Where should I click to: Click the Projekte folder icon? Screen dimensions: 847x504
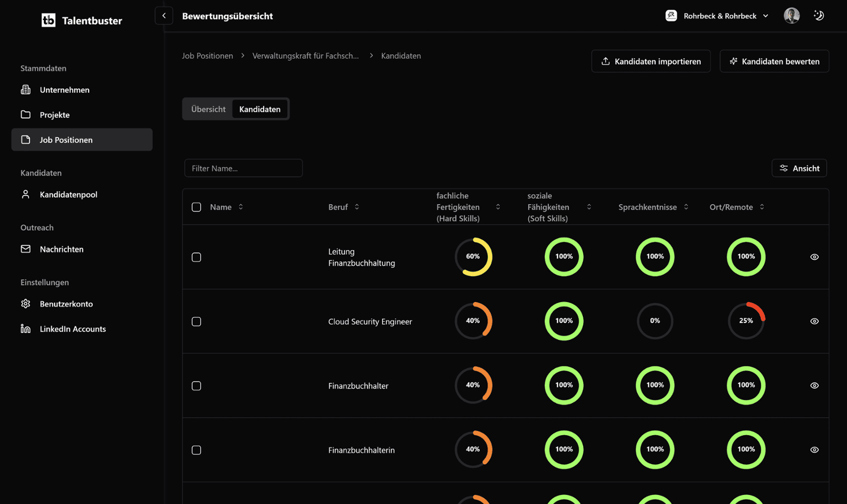[25, 115]
